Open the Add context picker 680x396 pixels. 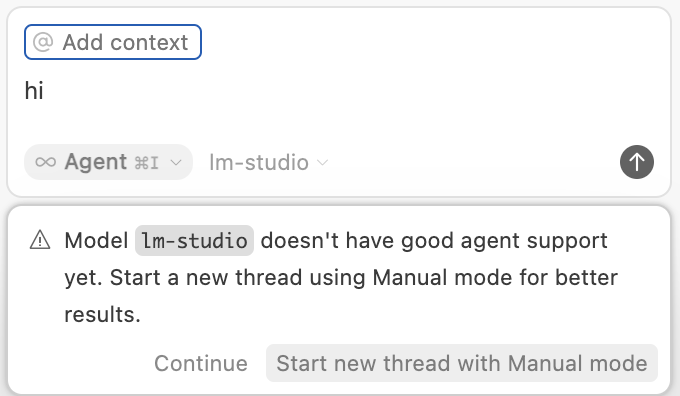pos(113,42)
